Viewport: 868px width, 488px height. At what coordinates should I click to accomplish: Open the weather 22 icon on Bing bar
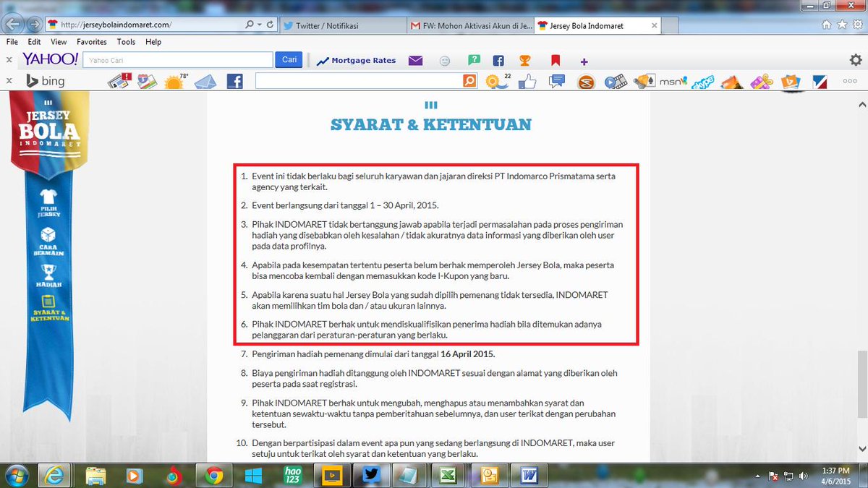[498, 81]
